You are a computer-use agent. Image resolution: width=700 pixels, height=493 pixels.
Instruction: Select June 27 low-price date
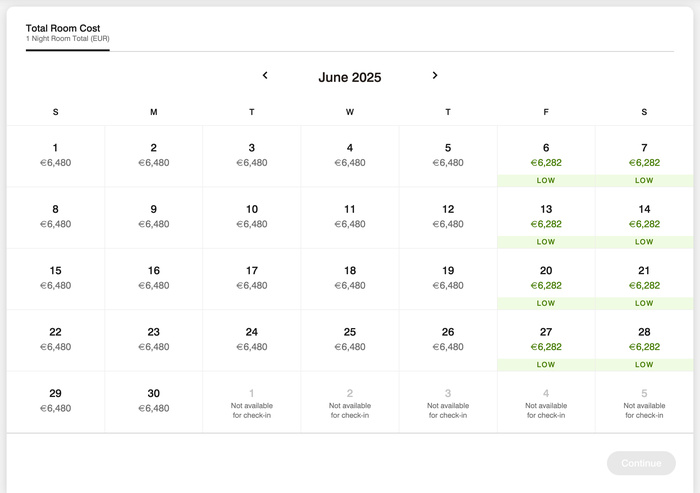(546, 340)
